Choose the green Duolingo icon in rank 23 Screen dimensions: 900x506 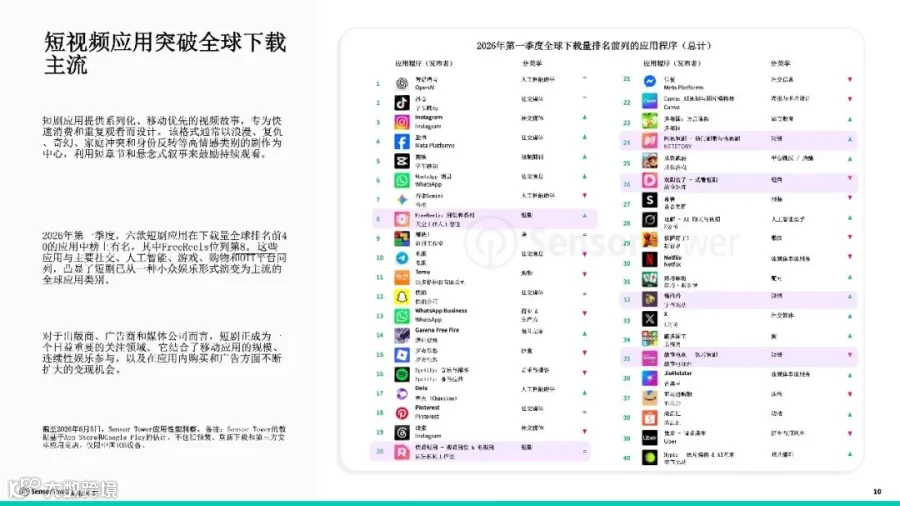coord(650,121)
